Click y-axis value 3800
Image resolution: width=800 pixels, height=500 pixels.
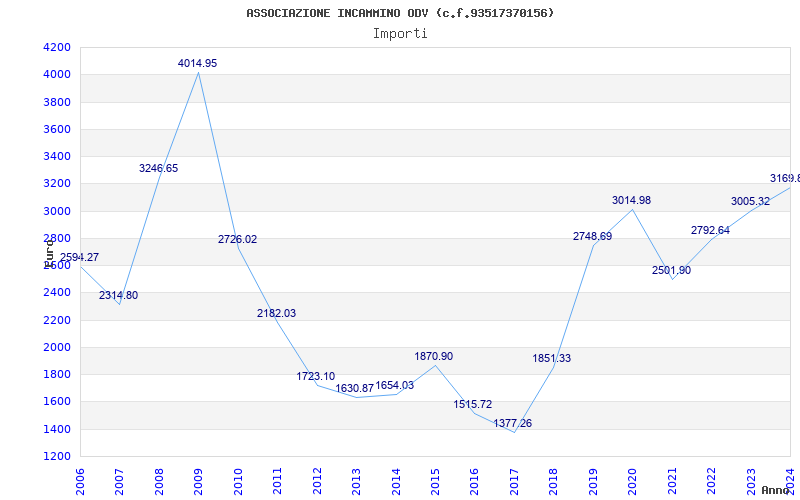coord(57,102)
